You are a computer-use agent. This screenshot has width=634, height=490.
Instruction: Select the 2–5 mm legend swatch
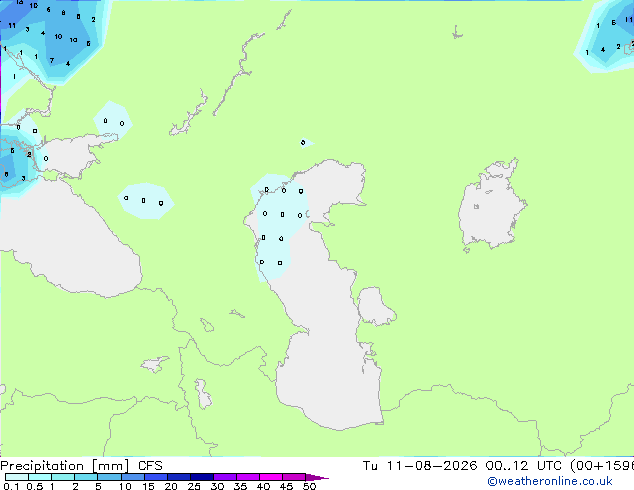click(86, 477)
